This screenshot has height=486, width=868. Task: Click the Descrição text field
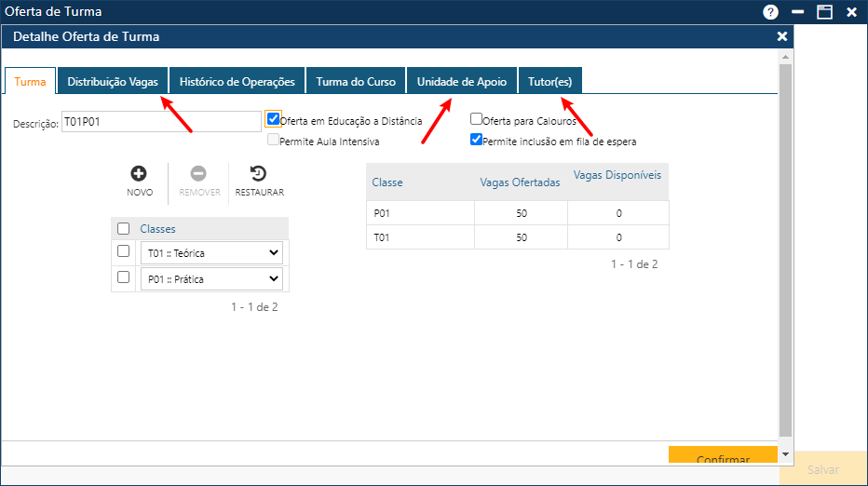point(160,122)
